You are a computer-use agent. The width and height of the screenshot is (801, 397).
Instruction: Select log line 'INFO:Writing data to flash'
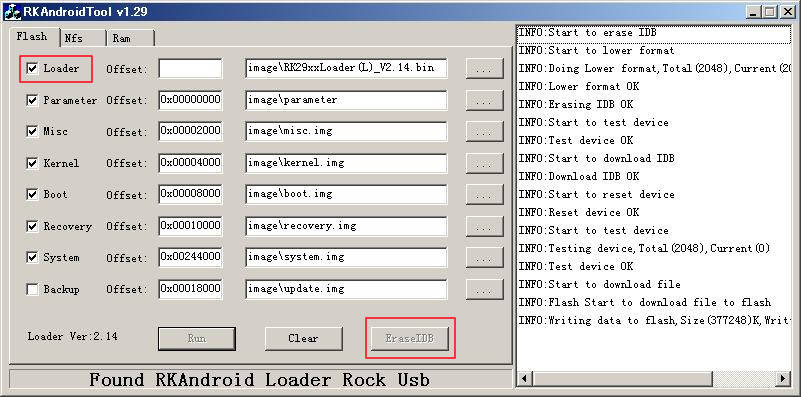click(x=654, y=320)
